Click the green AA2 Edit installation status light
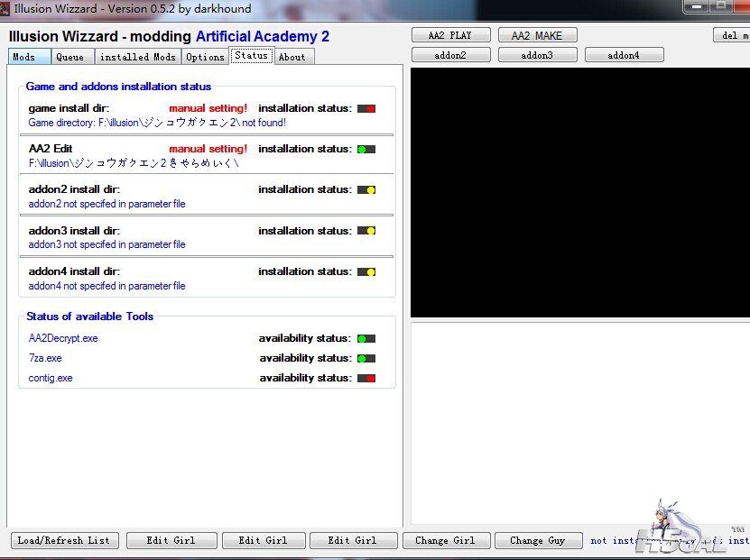 pyautogui.click(x=366, y=150)
